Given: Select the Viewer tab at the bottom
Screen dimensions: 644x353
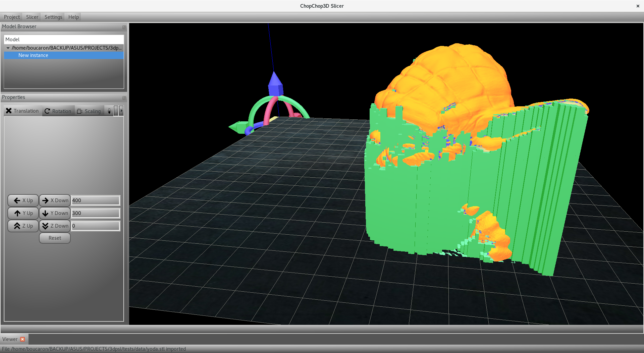Looking at the screenshot, I should [10, 339].
